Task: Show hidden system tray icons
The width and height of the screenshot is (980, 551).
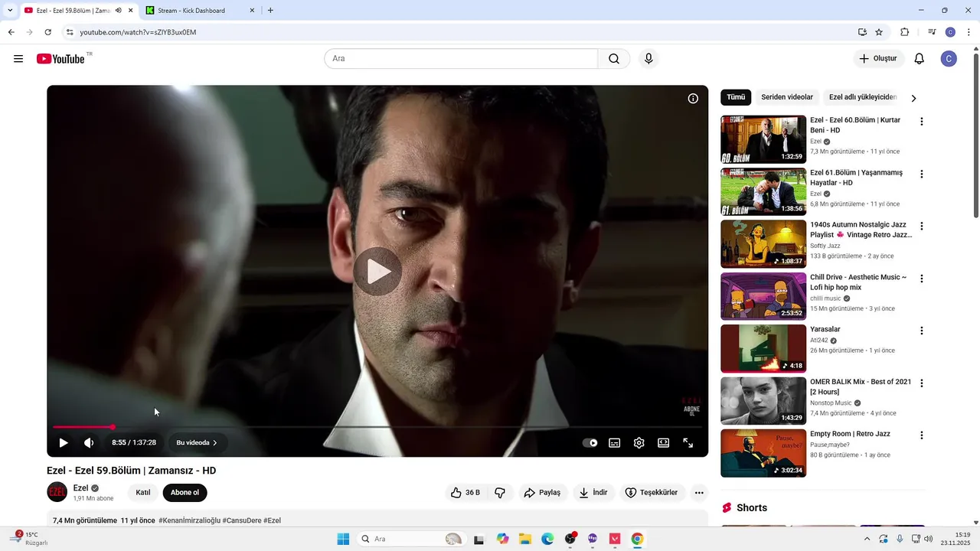Action: pyautogui.click(x=867, y=539)
